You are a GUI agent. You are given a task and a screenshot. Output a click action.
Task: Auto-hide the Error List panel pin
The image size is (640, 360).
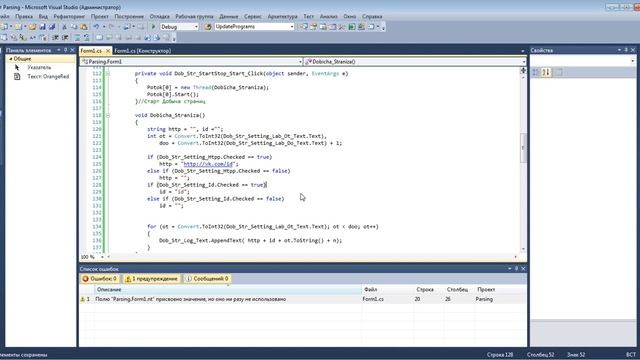point(516,269)
